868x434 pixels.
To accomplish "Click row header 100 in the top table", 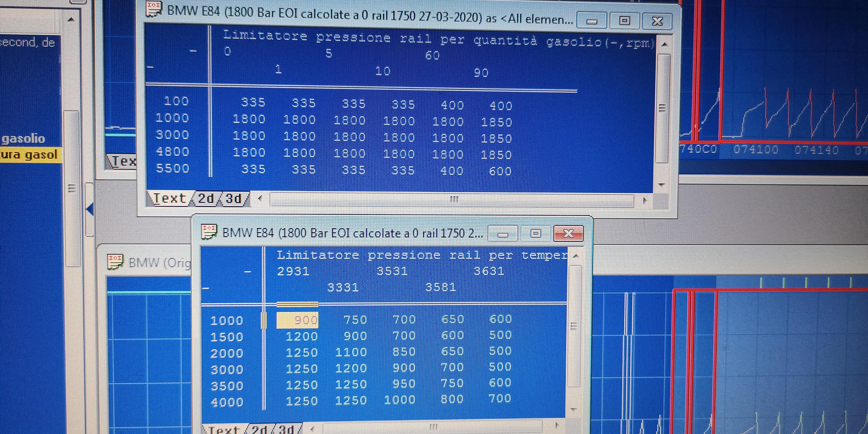I will click(x=176, y=101).
